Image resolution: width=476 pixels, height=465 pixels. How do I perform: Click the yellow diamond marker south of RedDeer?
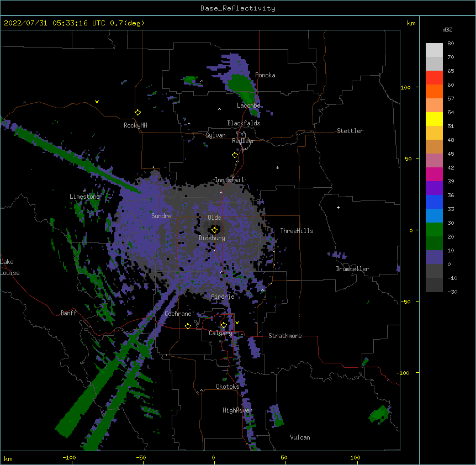(235, 155)
